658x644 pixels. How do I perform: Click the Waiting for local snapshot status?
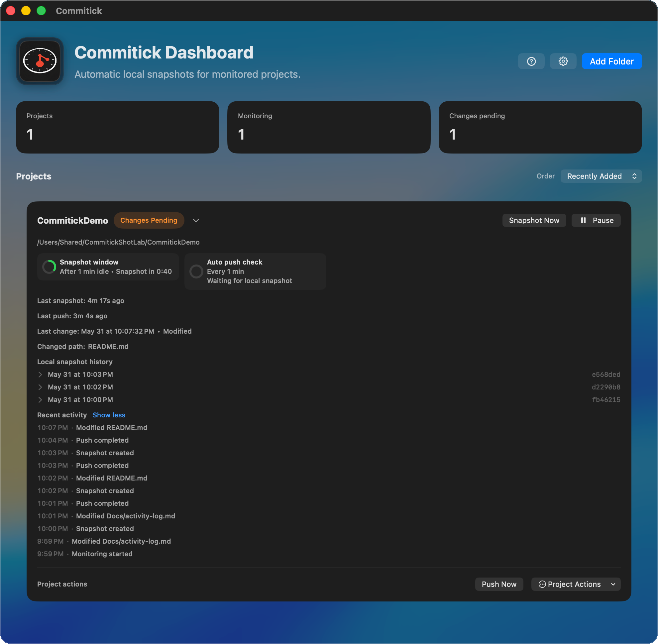(249, 281)
